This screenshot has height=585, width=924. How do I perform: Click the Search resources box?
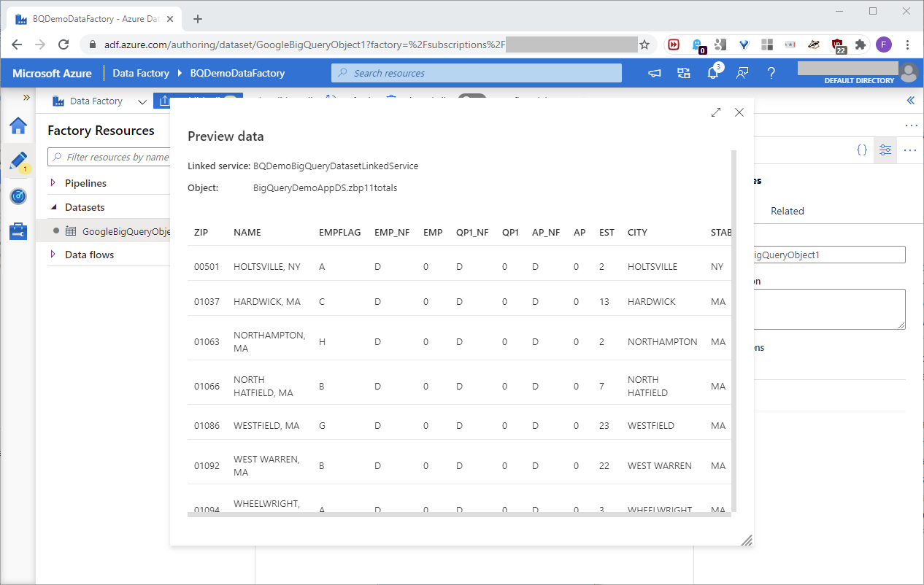[x=477, y=73]
